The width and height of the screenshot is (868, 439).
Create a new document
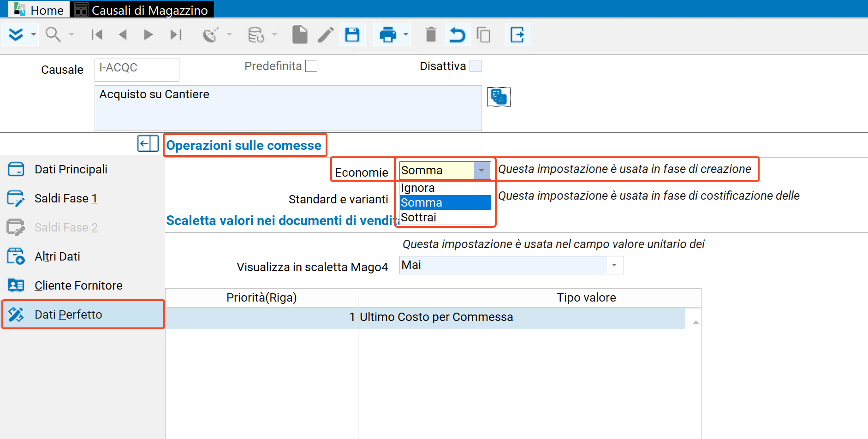coord(299,35)
